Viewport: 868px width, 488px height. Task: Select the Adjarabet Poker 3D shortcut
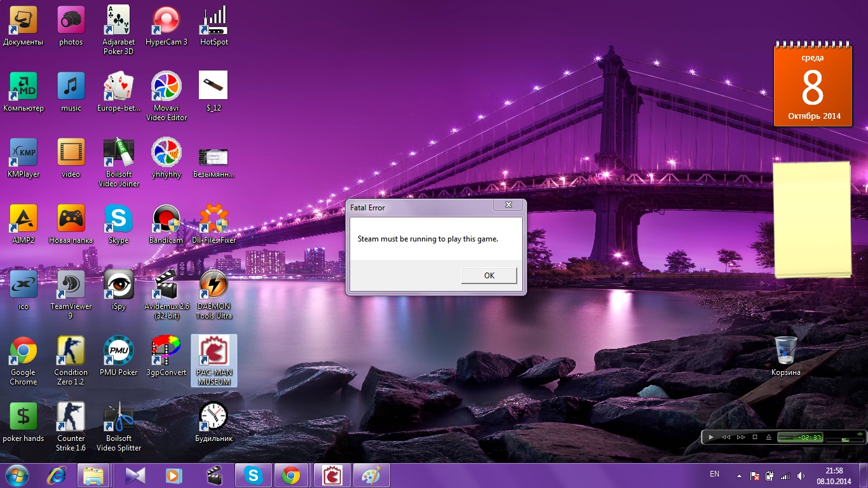click(x=118, y=30)
